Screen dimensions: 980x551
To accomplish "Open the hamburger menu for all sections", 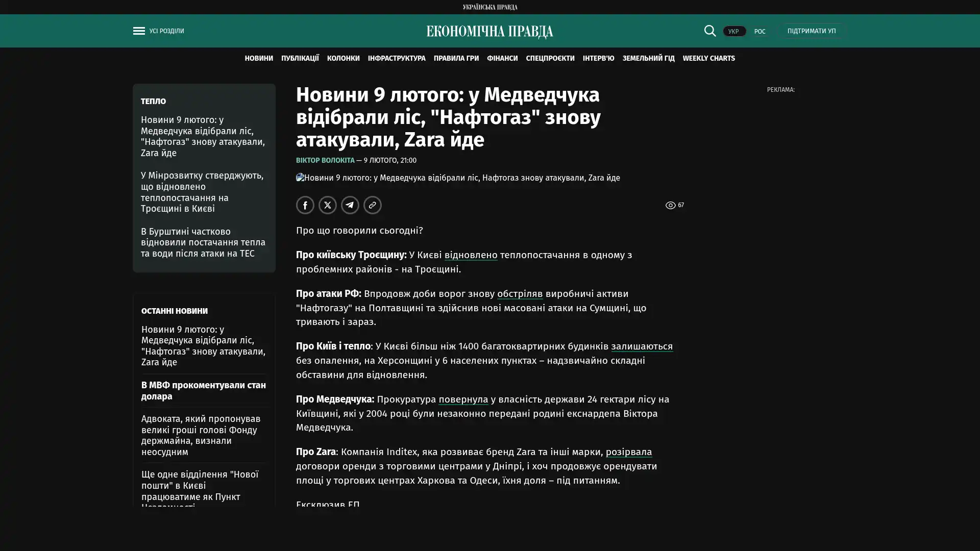I will tap(139, 31).
